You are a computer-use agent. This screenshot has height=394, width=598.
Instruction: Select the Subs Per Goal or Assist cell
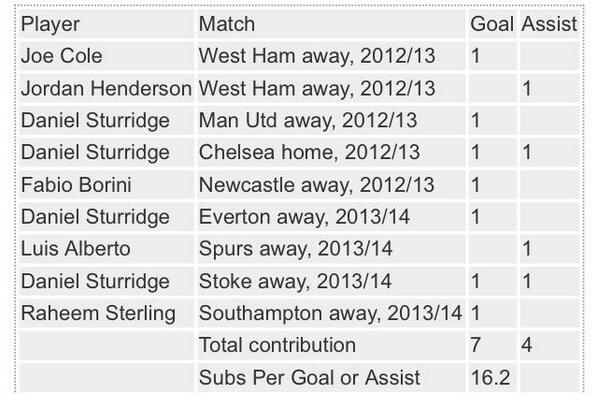click(331, 378)
